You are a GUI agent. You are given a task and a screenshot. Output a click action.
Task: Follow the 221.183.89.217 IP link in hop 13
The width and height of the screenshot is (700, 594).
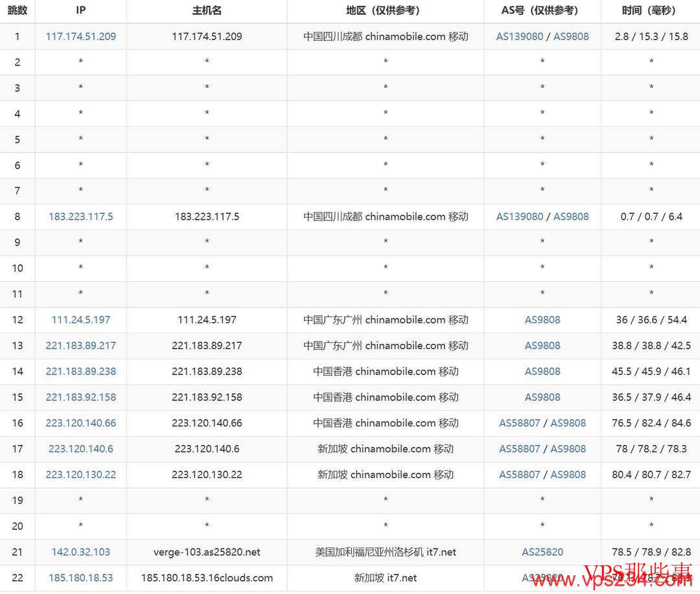81,346
